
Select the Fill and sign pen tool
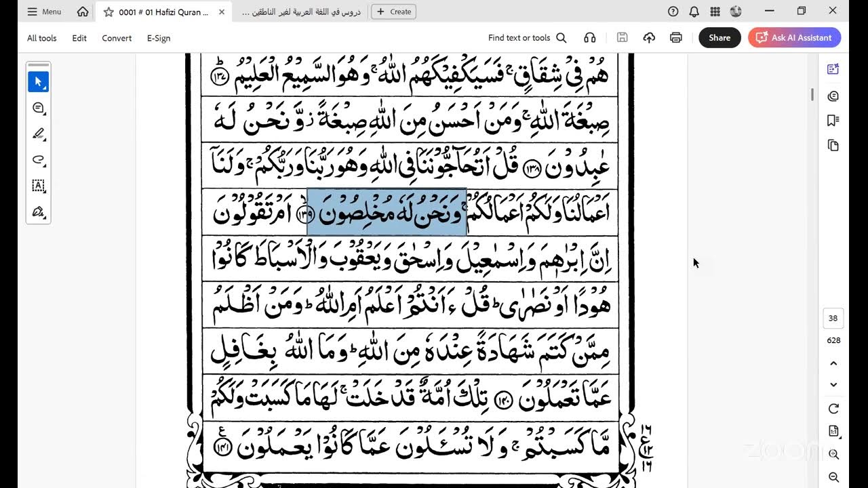coord(38,212)
